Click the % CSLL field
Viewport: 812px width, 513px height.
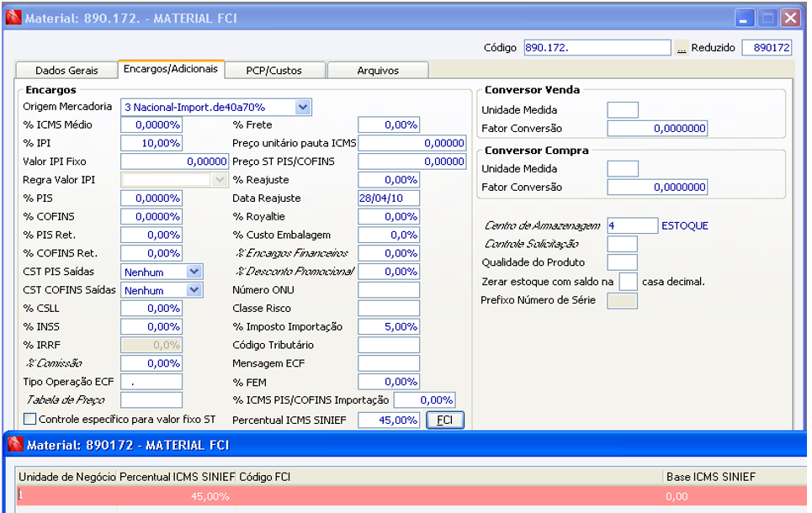151,309
